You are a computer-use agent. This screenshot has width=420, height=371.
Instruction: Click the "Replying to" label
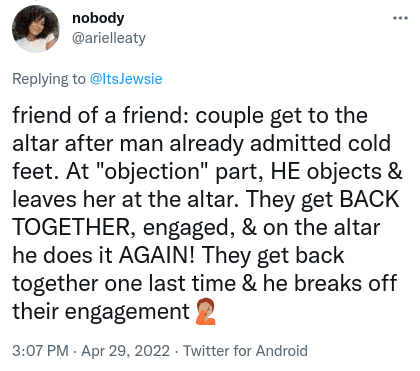tap(49, 79)
